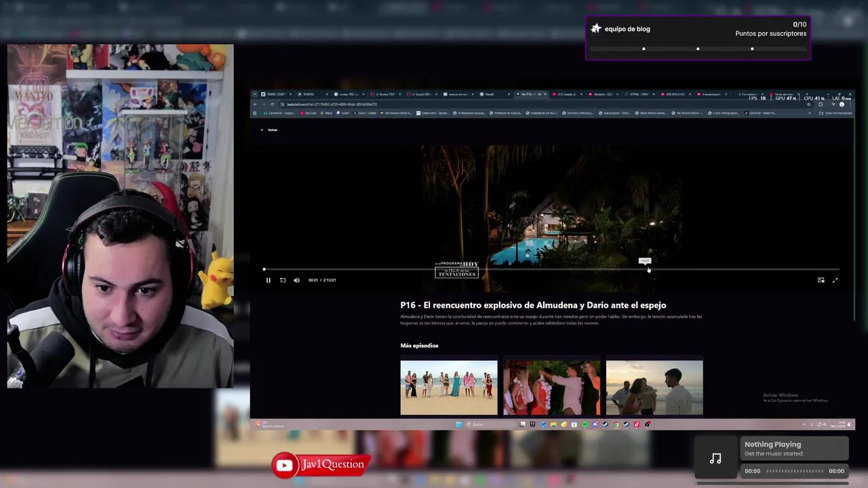Reload the current browser page
The height and width of the screenshot is (488, 868).
(x=272, y=104)
